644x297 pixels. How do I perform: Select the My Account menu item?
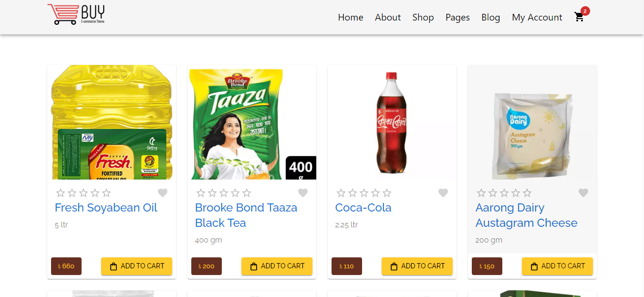(x=537, y=17)
